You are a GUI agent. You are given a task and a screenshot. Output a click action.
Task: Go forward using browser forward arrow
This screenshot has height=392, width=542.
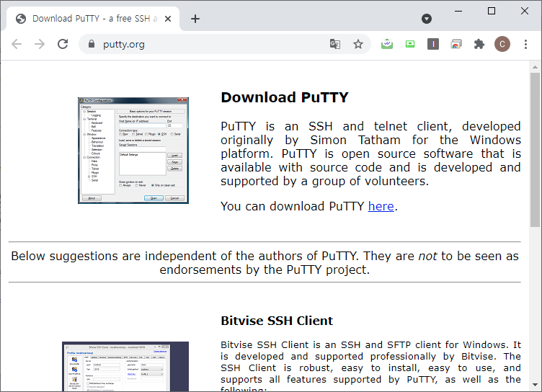coord(40,44)
